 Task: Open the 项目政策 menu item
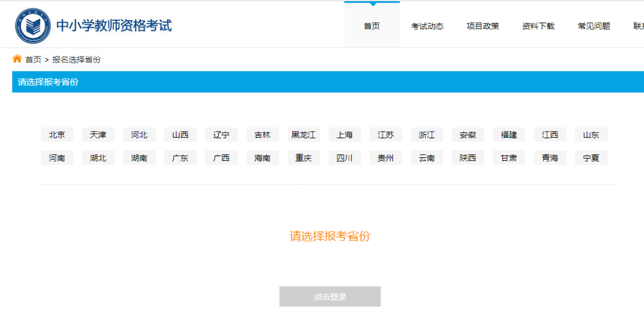point(482,26)
